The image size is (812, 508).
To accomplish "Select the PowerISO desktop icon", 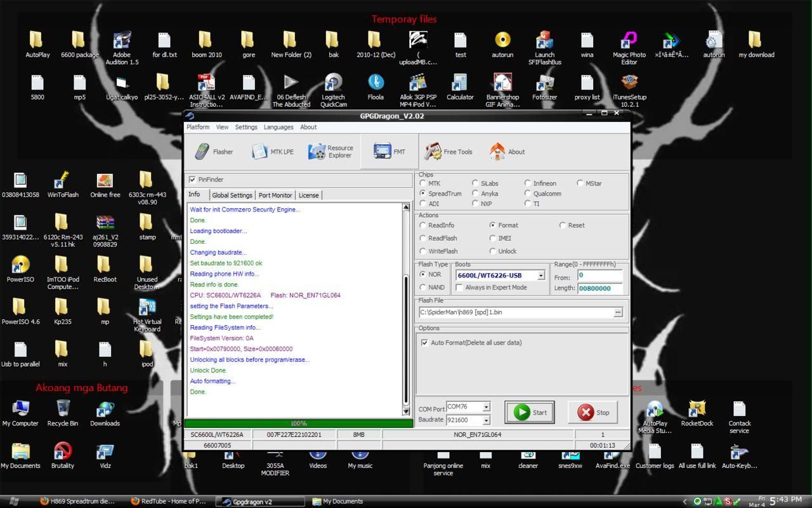I will (20, 269).
